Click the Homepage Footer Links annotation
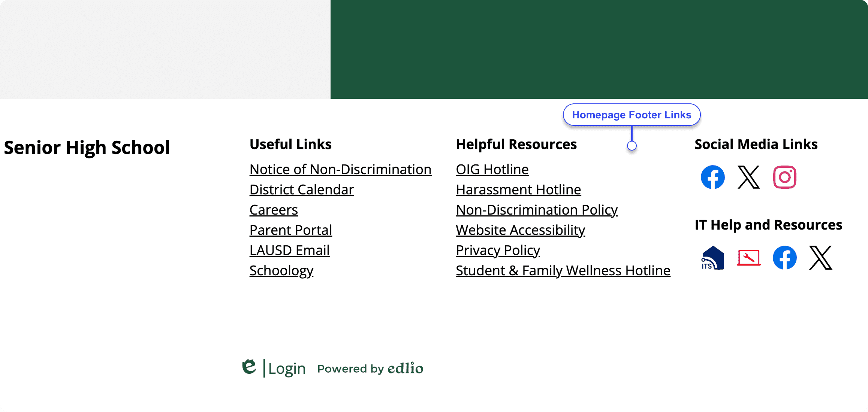This screenshot has height=412, width=868. click(632, 115)
